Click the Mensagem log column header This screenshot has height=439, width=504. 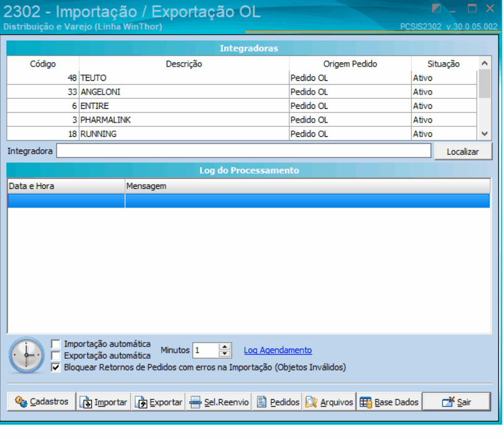(307, 186)
